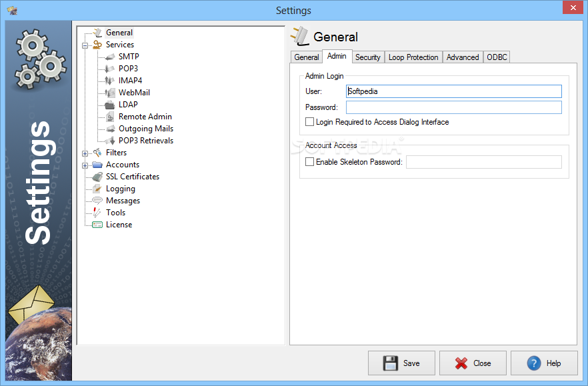
Task: Click the Accounts folder icon
Action: tap(97, 165)
